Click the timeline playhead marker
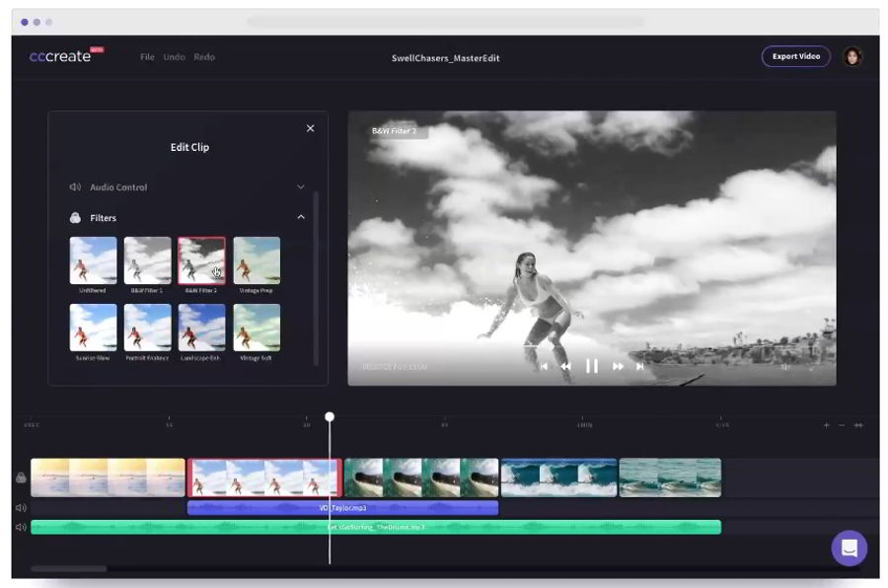Image resolution: width=888 pixels, height=588 pixels. point(330,417)
